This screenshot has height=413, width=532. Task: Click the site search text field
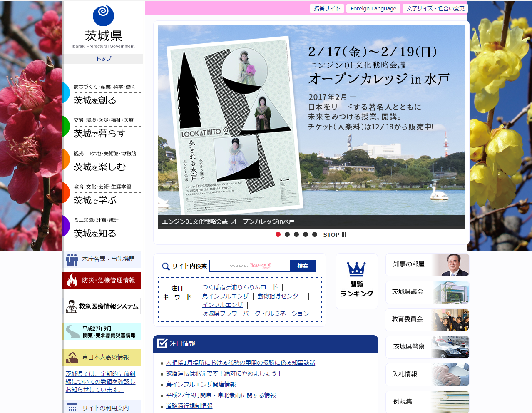click(x=249, y=266)
